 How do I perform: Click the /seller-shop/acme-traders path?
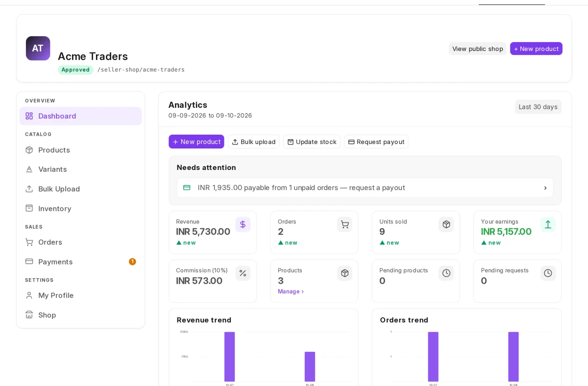(141, 70)
